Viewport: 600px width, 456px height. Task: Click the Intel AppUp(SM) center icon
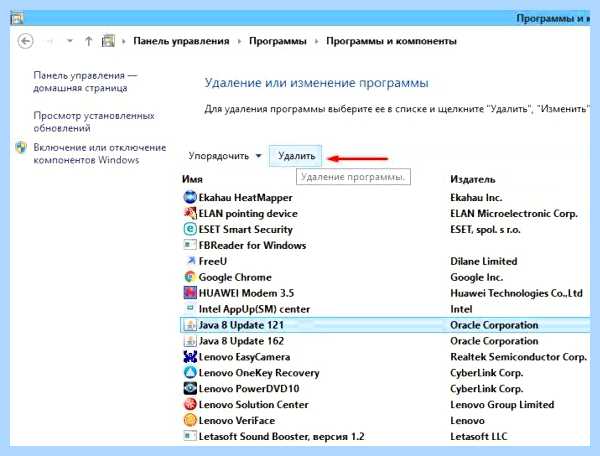(190, 308)
